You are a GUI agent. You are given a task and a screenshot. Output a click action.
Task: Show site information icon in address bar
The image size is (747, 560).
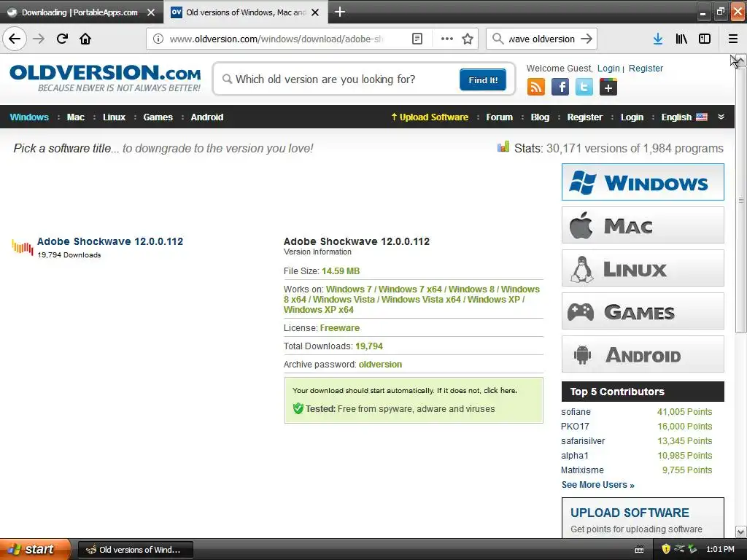pyautogui.click(x=158, y=39)
